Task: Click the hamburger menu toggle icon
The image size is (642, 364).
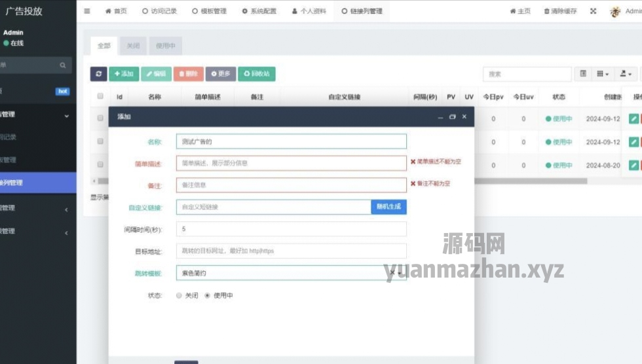Action: [x=87, y=11]
